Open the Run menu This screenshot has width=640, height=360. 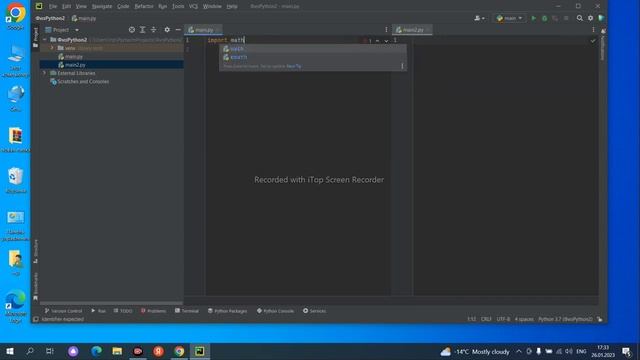[x=162, y=6]
